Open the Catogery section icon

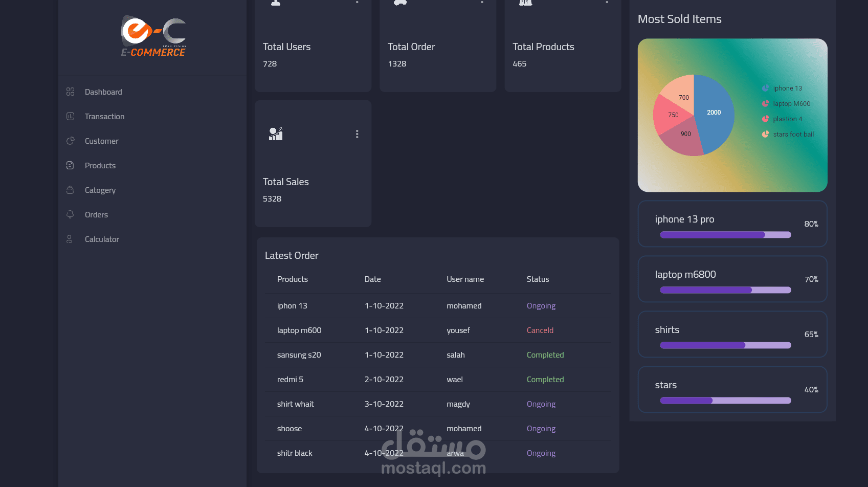point(70,190)
